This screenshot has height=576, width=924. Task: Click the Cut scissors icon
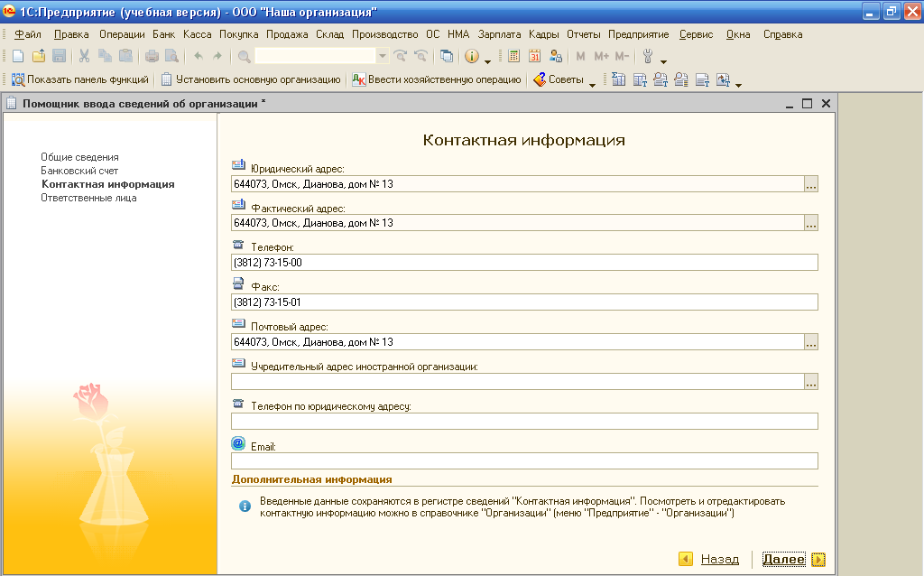click(84, 56)
